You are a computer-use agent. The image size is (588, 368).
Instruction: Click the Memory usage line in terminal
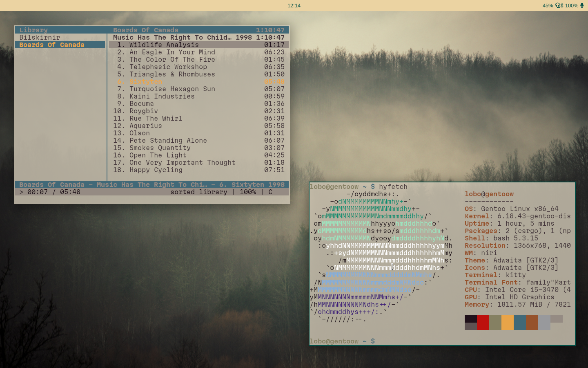tap(518, 304)
